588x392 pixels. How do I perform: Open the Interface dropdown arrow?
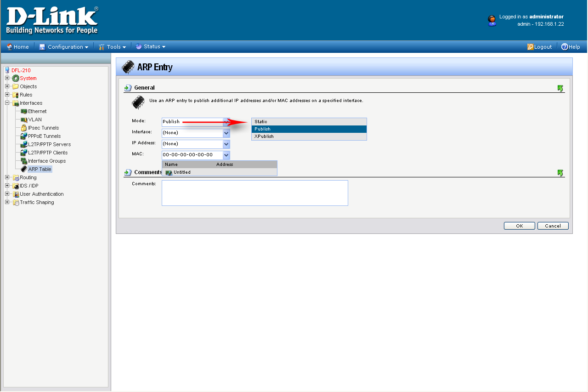tap(226, 133)
